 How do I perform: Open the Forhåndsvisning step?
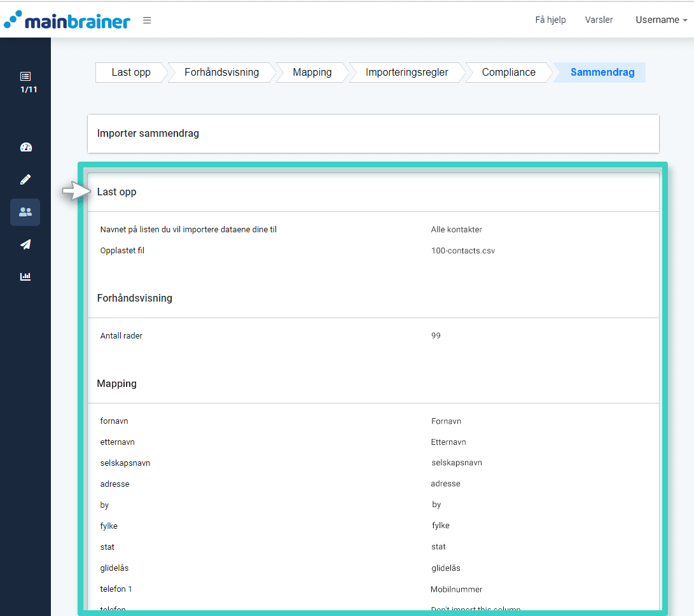(221, 72)
